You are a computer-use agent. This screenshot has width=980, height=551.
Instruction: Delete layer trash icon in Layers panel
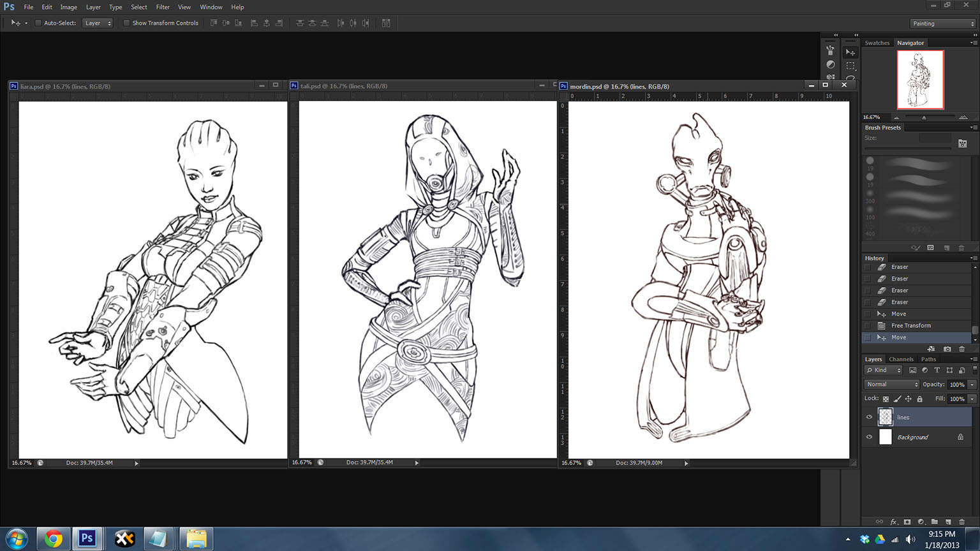click(961, 522)
